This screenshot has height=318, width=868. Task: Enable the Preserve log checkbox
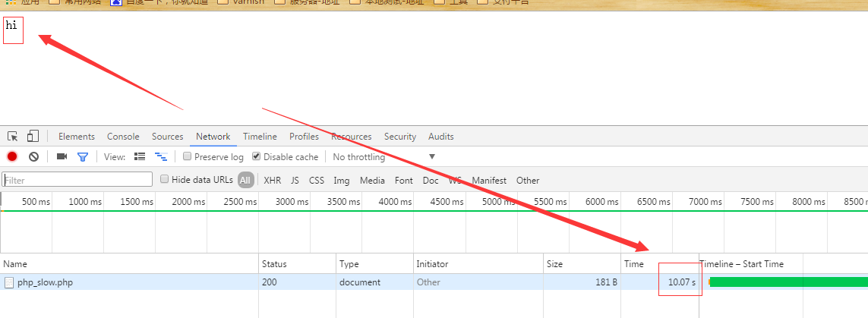pyautogui.click(x=187, y=157)
